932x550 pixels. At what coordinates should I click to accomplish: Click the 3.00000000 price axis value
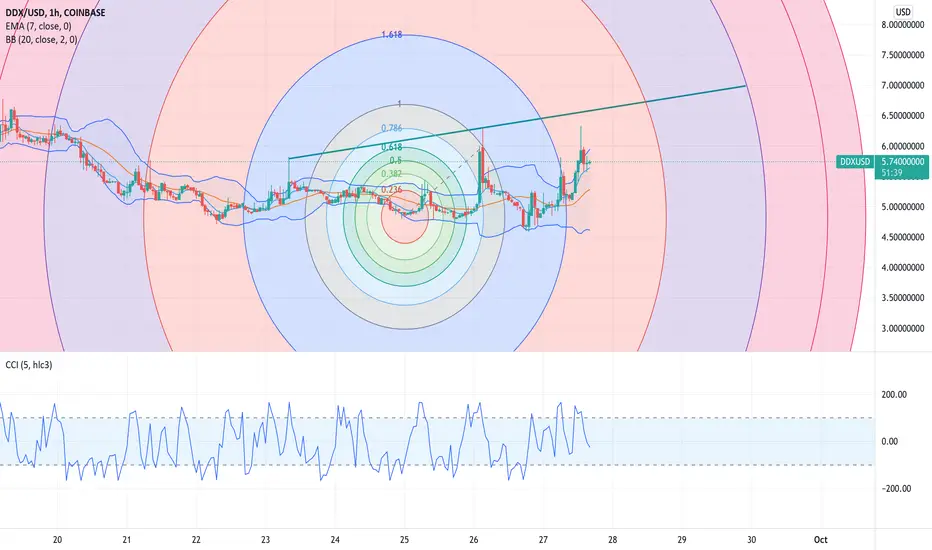click(x=903, y=328)
